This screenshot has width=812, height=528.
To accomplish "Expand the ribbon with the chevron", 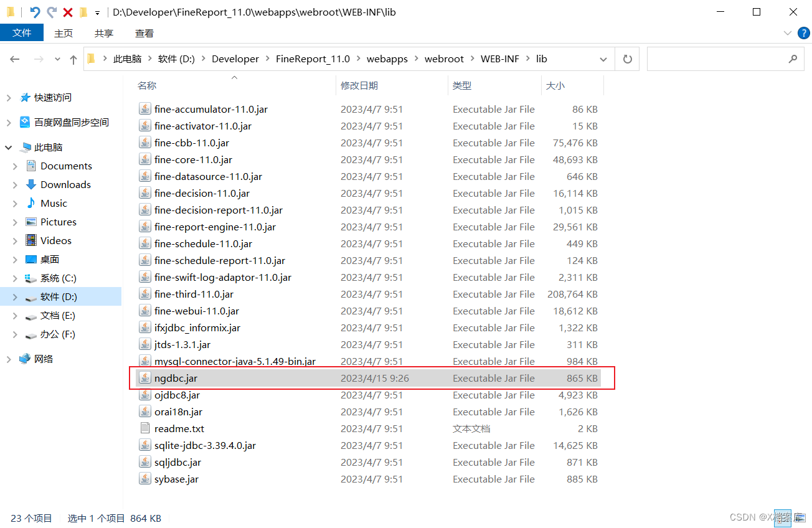I will (786, 33).
